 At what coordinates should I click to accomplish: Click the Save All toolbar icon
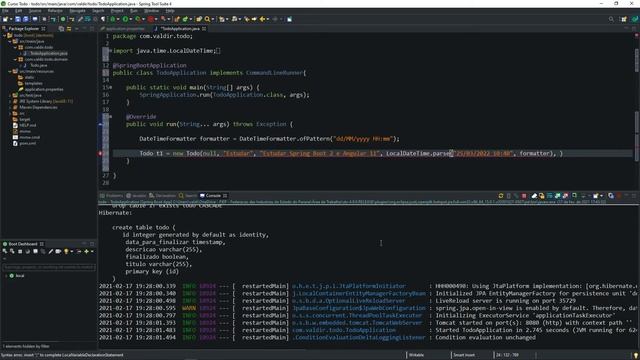[x=26, y=19]
